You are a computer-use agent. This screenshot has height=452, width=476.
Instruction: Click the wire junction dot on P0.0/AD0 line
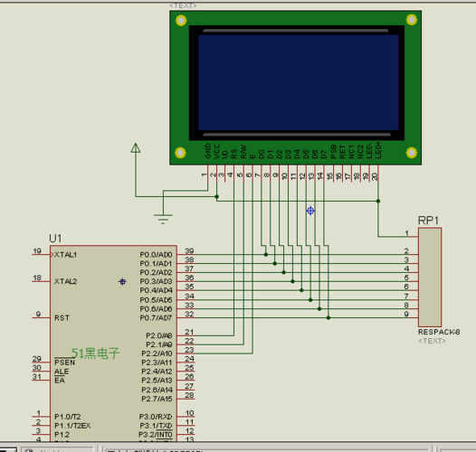[x=266, y=255]
